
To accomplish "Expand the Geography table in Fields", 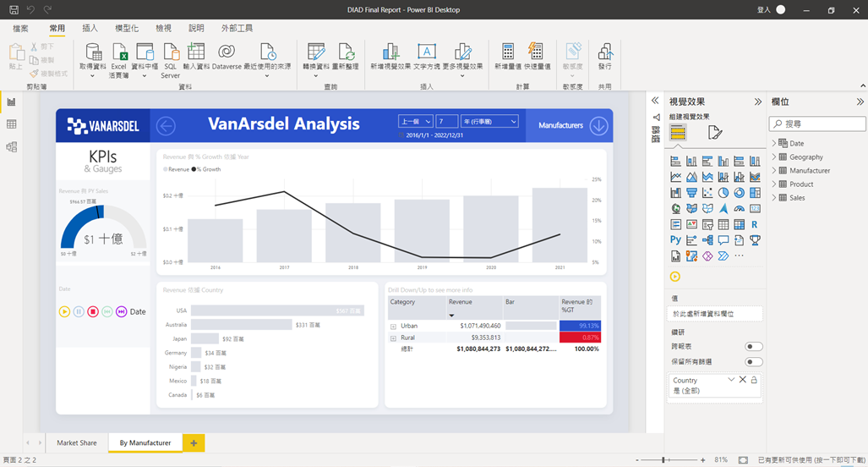I will pos(774,157).
